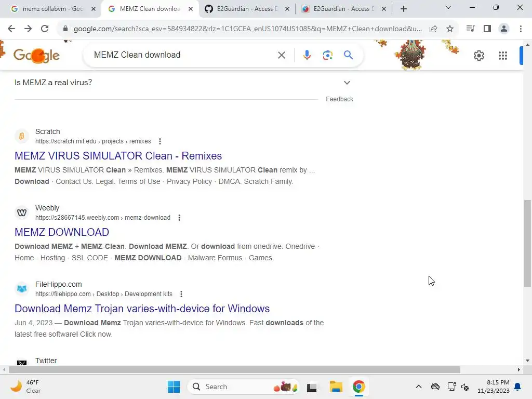
Task: Open Google quick settings gear
Action: click(x=478, y=55)
